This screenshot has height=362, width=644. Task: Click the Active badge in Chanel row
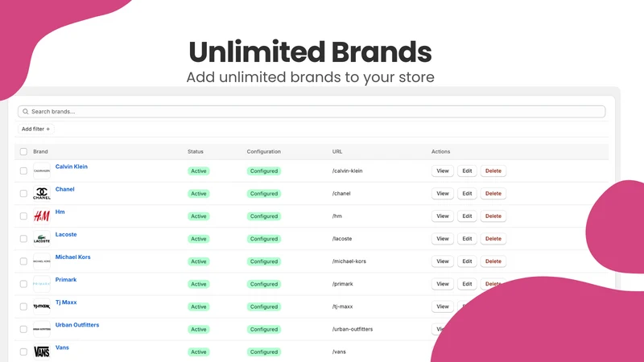(198, 193)
